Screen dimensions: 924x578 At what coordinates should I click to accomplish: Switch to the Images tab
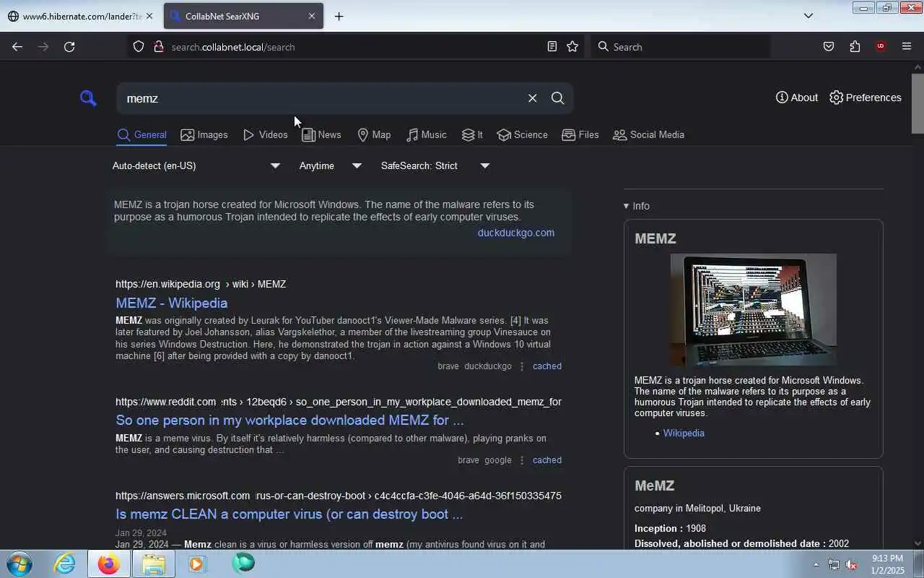coord(204,135)
